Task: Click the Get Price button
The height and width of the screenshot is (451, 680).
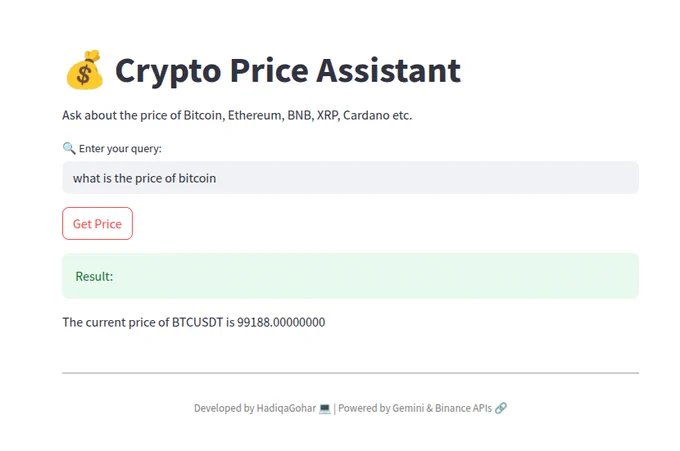Action: tap(97, 223)
